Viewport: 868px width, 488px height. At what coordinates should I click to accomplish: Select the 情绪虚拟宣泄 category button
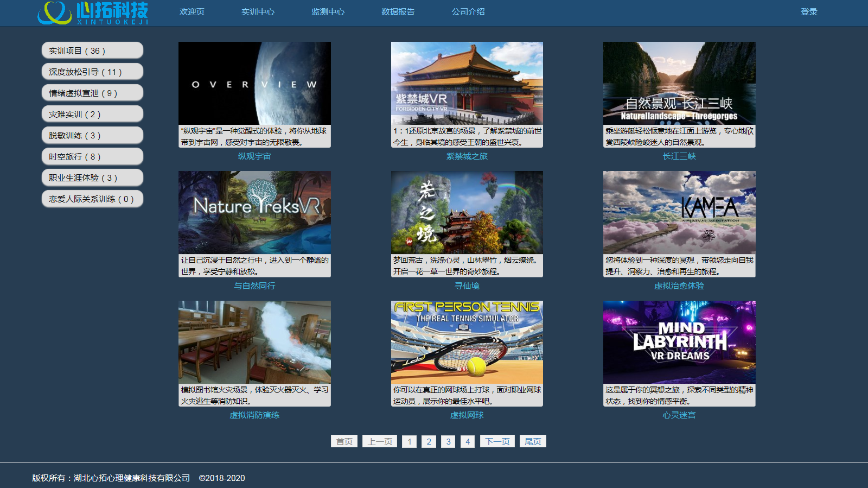point(92,93)
